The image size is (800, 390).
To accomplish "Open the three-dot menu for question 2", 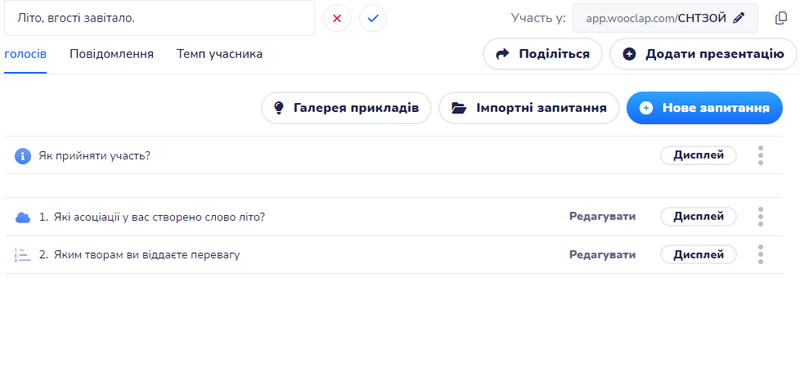I will click(x=760, y=254).
